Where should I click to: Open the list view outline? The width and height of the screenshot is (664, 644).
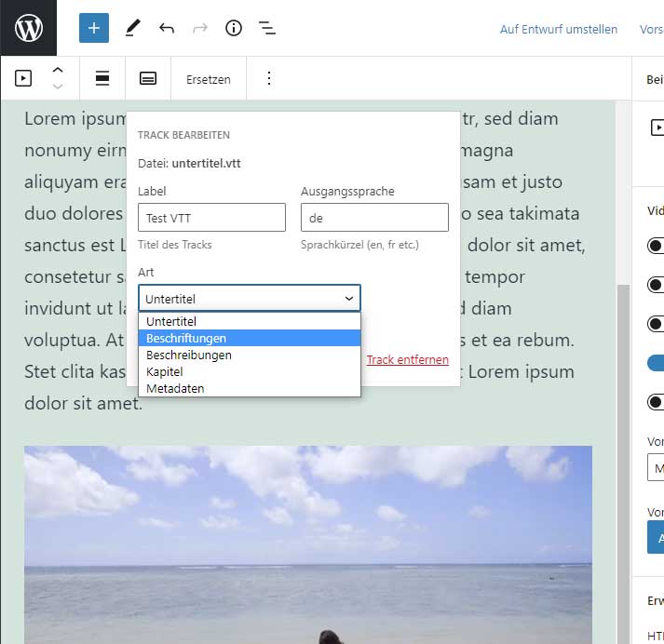tap(267, 28)
